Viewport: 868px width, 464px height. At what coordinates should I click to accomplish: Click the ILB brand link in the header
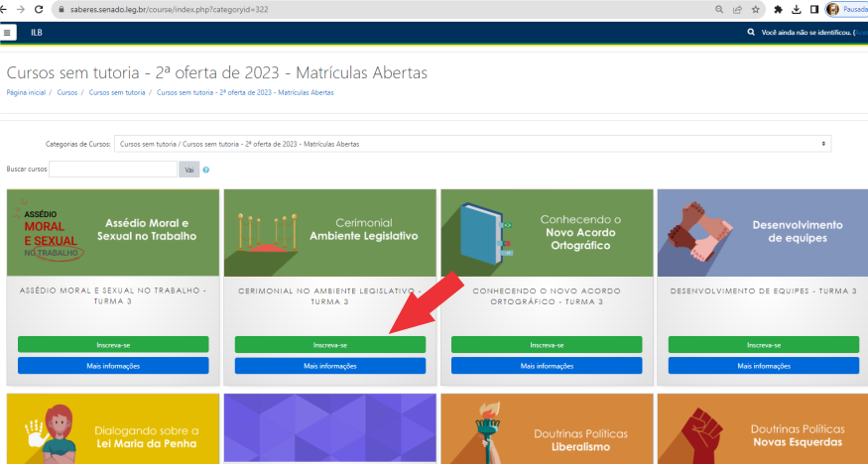click(x=37, y=33)
